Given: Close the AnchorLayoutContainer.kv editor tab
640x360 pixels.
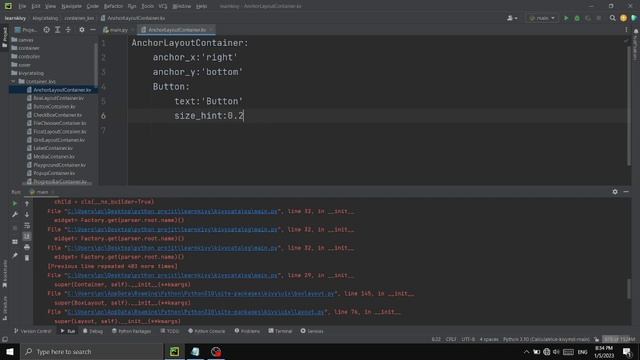Looking at the screenshot, I should coord(211,30).
